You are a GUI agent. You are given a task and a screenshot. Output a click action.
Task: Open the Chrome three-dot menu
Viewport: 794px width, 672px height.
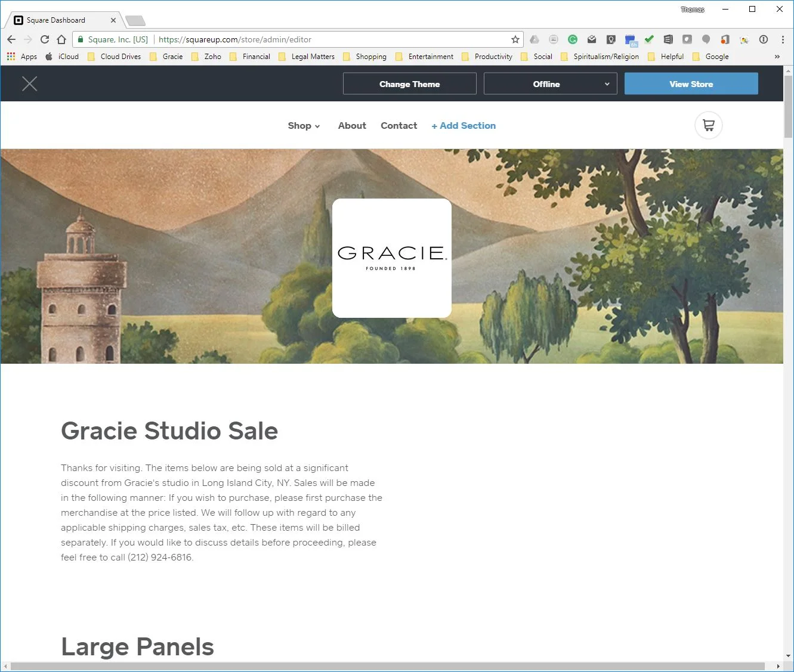(783, 39)
